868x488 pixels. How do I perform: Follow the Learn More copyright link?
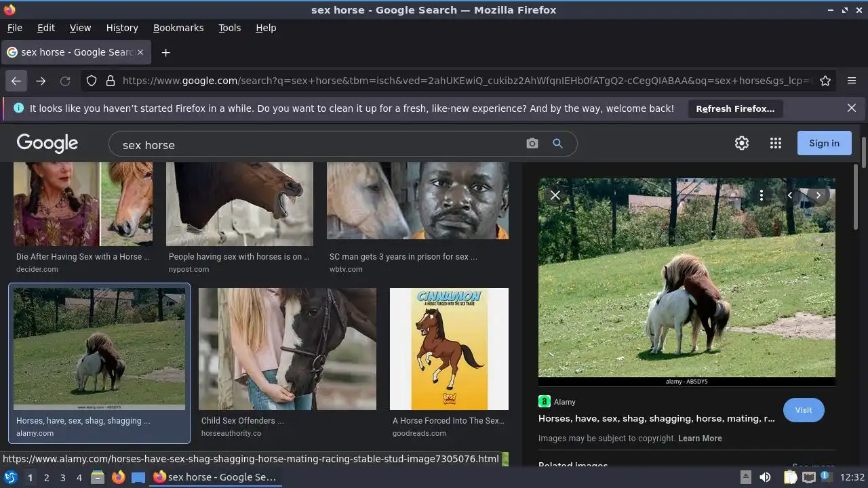(x=700, y=439)
